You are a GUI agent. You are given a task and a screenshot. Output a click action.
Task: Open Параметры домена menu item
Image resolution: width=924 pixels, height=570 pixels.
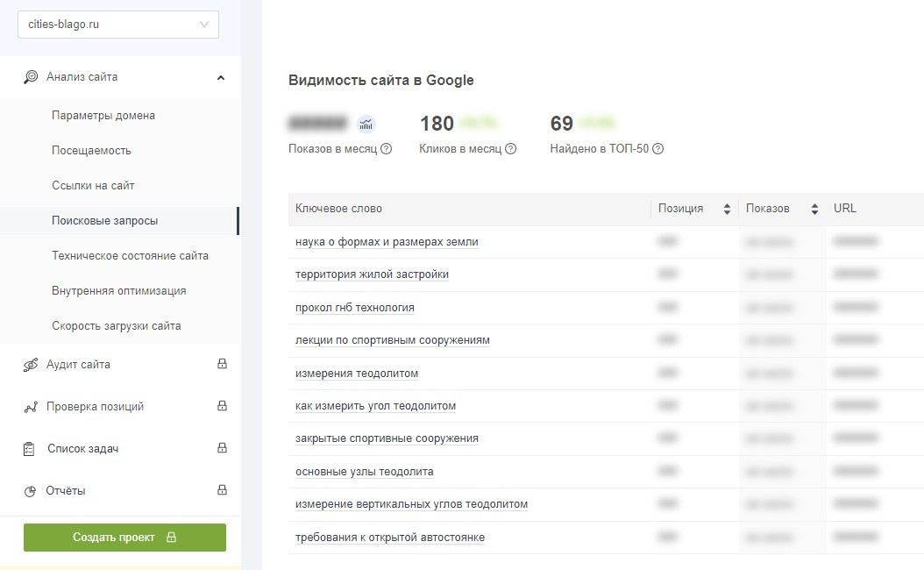pos(103,116)
